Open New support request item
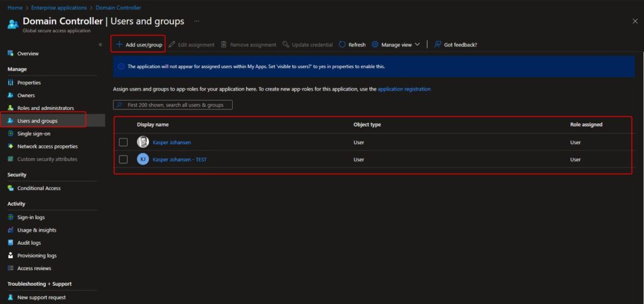This screenshot has width=644, height=304. point(42,298)
